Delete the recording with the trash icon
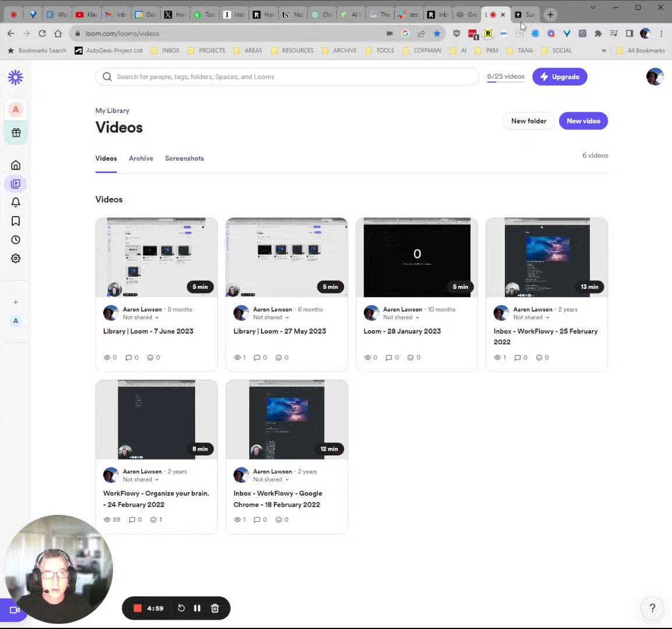This screenshot has width=672, height=629. click(215, 608)
